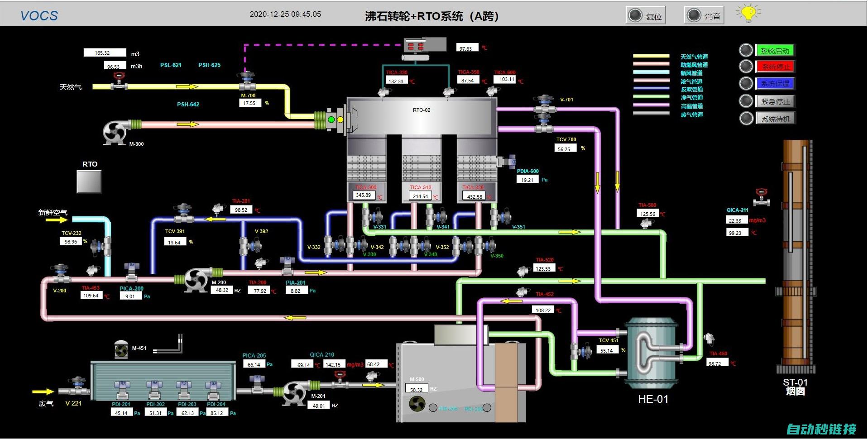Click the M-700 value field 17.55
868x439 pixels.
(x=250, y=103)
